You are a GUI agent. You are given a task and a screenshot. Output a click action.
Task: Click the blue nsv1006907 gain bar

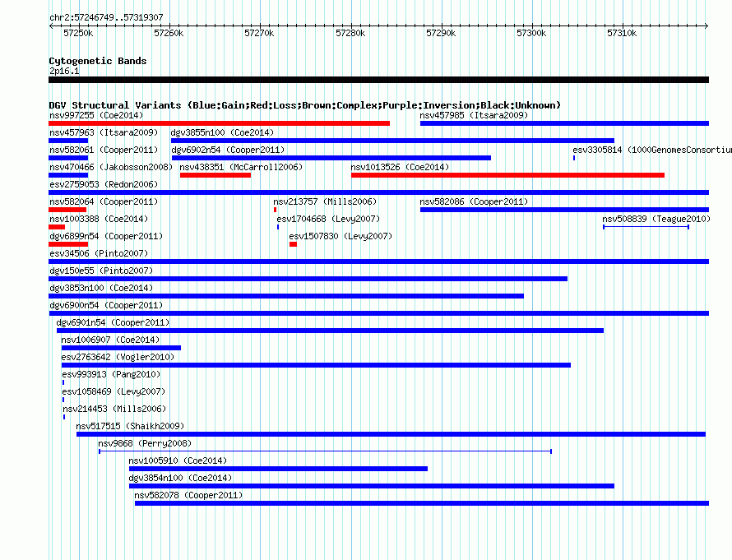click(121, 348)
